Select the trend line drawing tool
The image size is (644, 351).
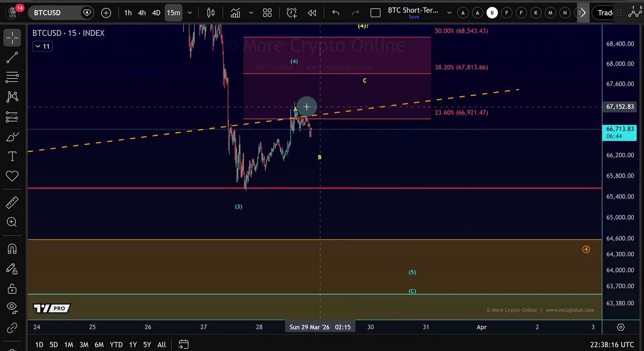[12, 58]
